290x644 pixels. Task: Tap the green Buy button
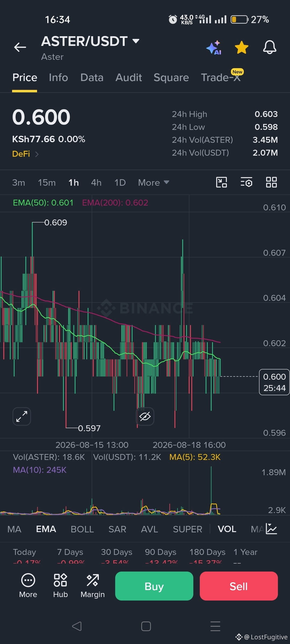(x=154, y=586)
